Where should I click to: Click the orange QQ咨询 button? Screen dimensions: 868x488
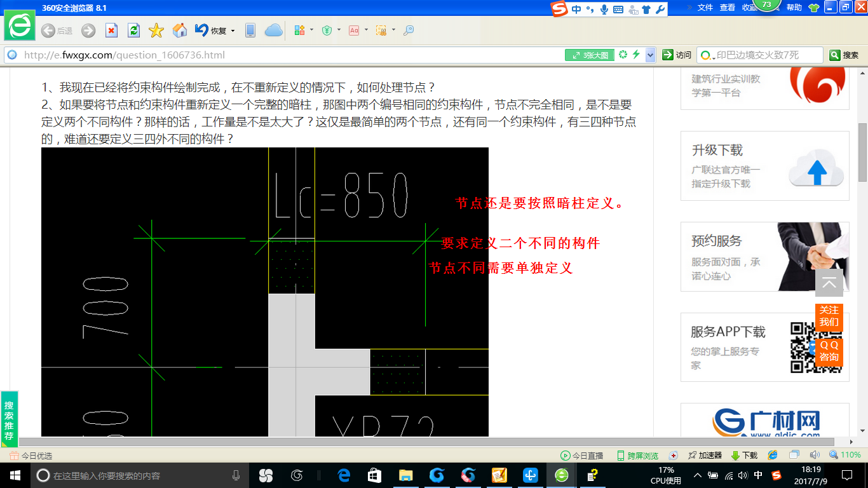click(x=829, y=351)
